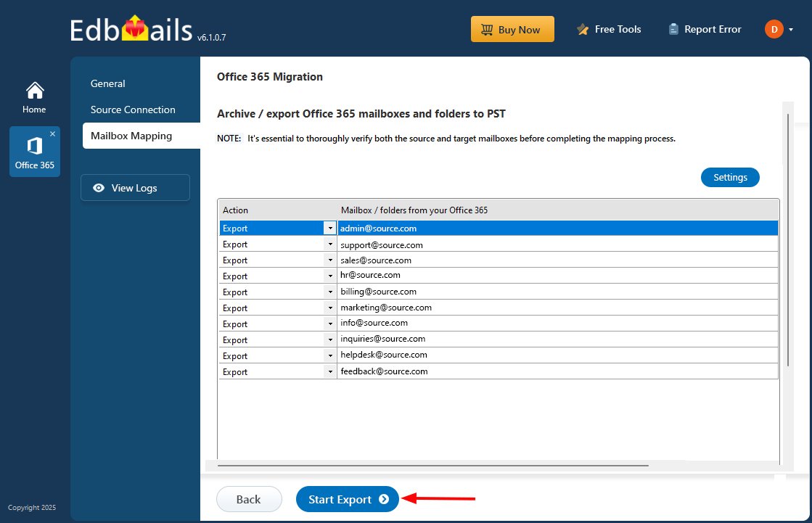The image size is (812, 523).
Task: Open Action dropdown for inquiries@source.com
Action: (330, 339)
